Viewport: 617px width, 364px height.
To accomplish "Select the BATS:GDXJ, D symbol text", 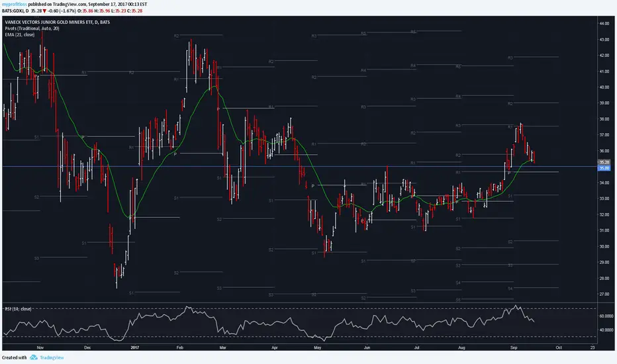I will (15, 11).
